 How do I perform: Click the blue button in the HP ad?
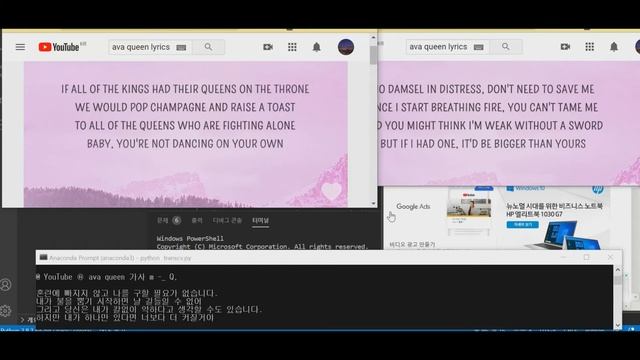tap(522, 225)
